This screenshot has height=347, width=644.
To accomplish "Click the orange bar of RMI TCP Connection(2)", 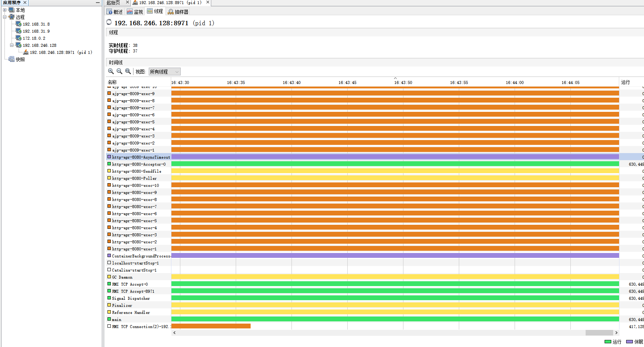I will pyautogui.click(x=211, y=326).
